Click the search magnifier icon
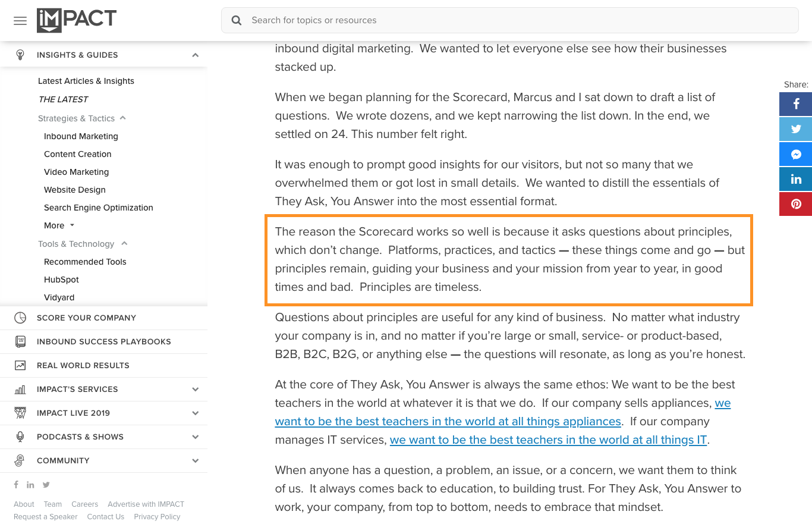Screen dimensions: 812x524 point(237,20)
